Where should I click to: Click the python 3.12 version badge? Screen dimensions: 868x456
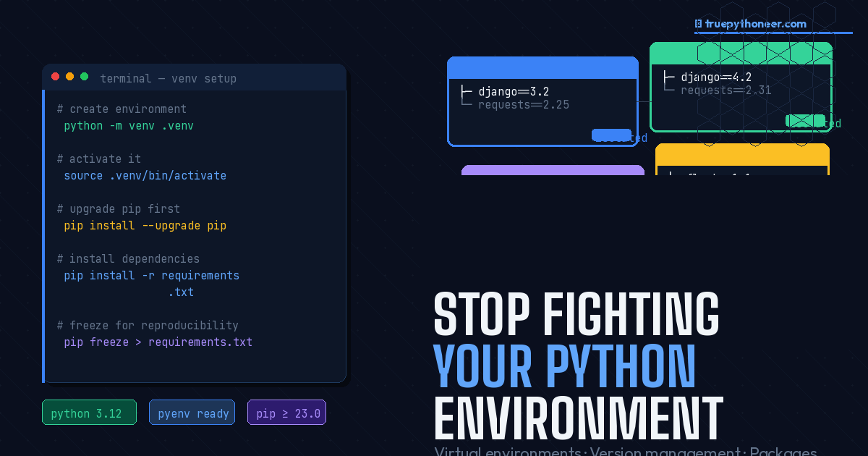89,412
